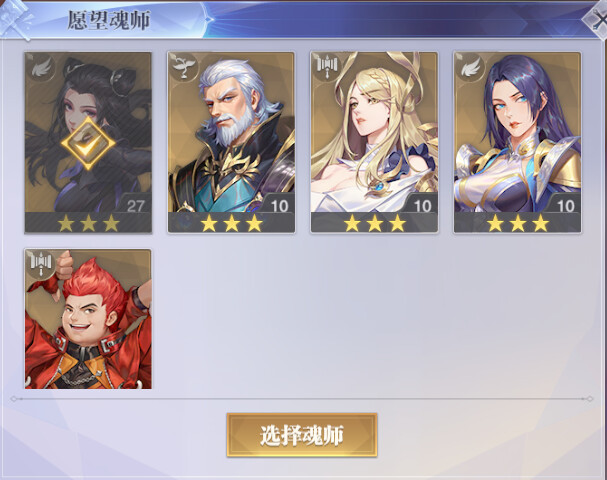This screenshot has width=607, height=480.
Task: Uncheck the golden checkmark on first card
Action: 88,143
